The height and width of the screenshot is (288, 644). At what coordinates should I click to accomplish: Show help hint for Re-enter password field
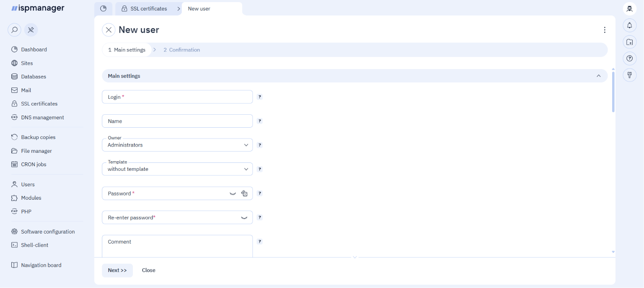click(x=260, y=218)
